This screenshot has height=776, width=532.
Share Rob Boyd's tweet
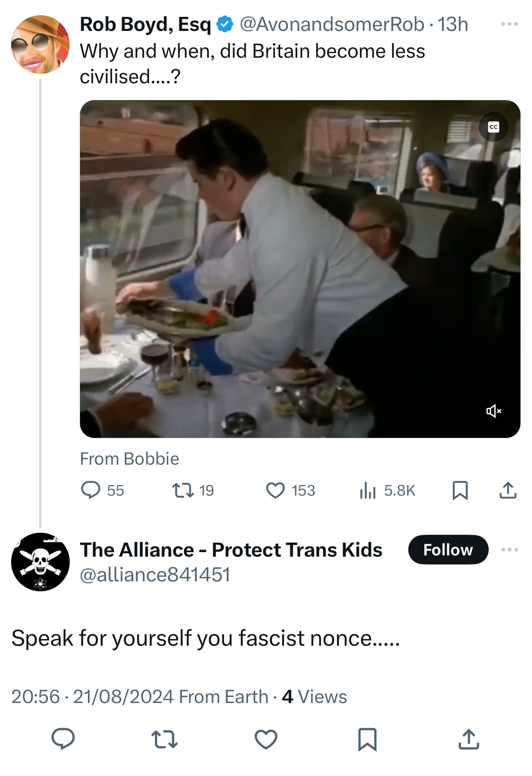(508, 490)
